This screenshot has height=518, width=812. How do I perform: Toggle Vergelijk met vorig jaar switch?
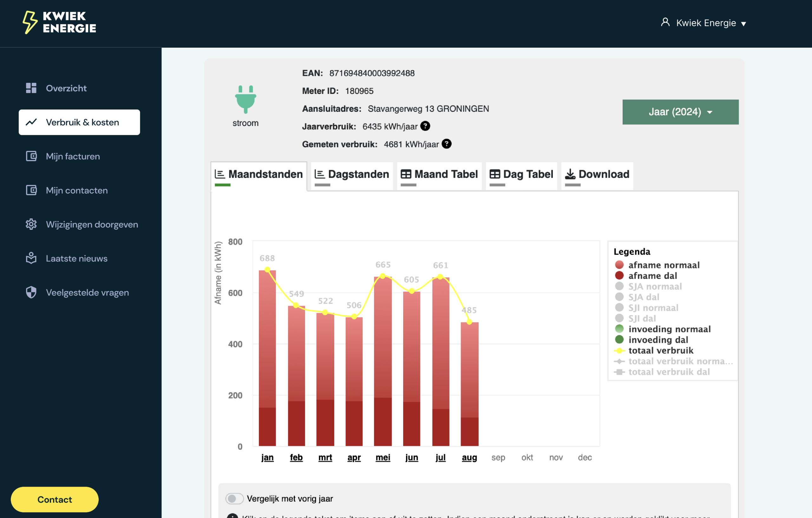click(234, 498)
